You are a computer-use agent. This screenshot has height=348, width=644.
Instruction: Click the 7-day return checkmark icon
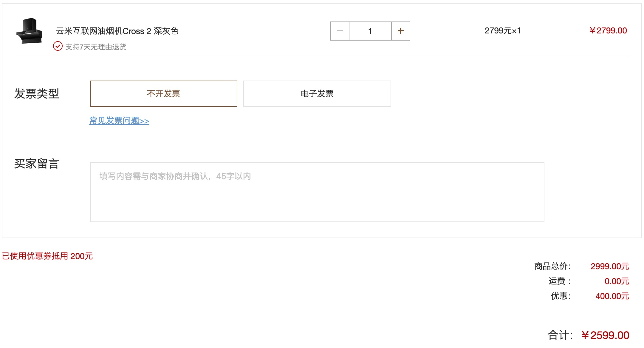(58, 46)
